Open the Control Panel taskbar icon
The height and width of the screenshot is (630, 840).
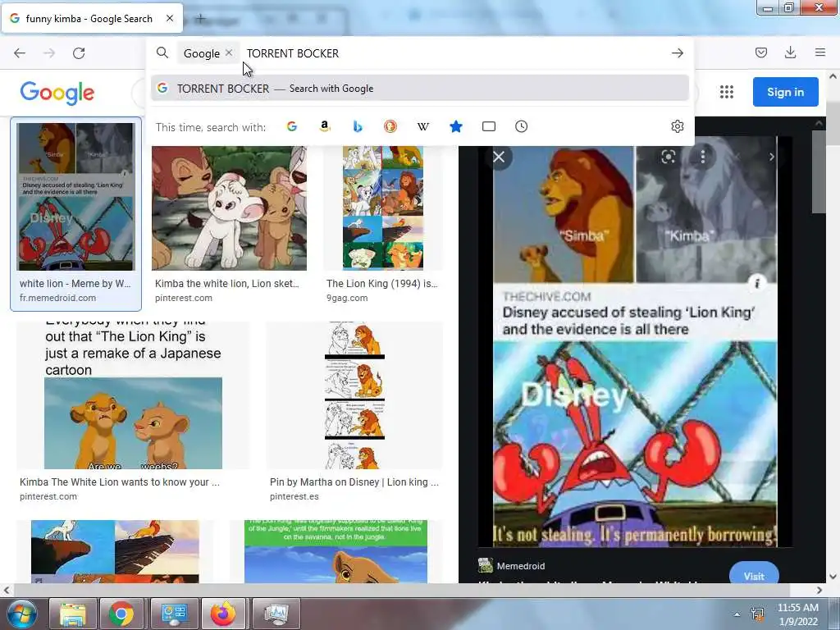coord(174,614)
